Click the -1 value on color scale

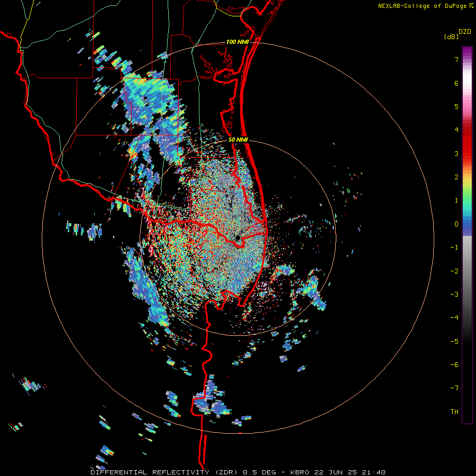click(454, 248)
